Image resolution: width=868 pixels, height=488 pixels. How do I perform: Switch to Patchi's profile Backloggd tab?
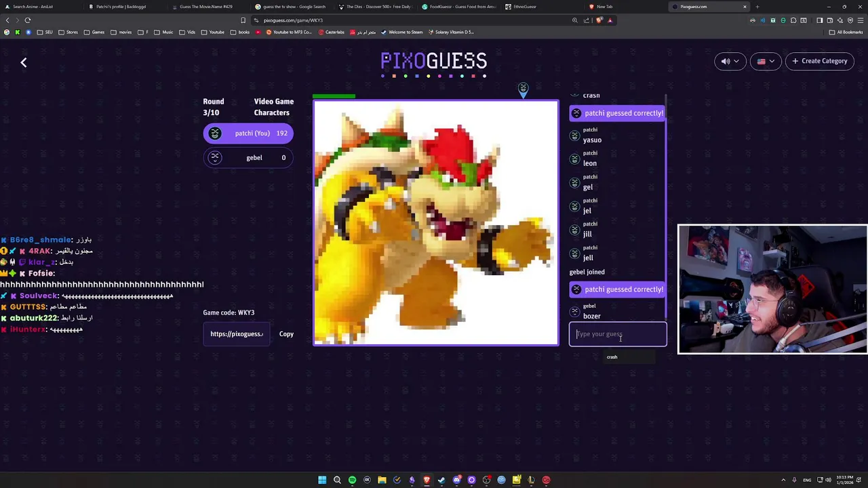pyautogui.click(x=125, y=7)
